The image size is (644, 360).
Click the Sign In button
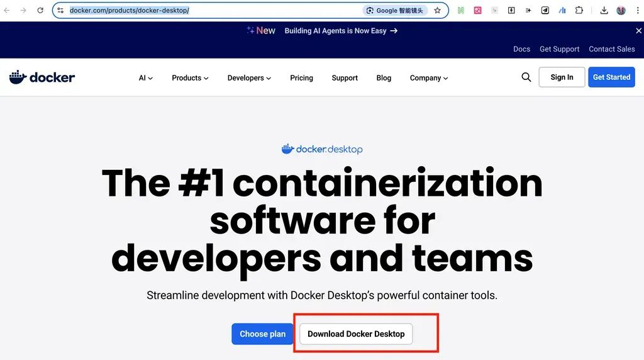[x=562, y=77]
